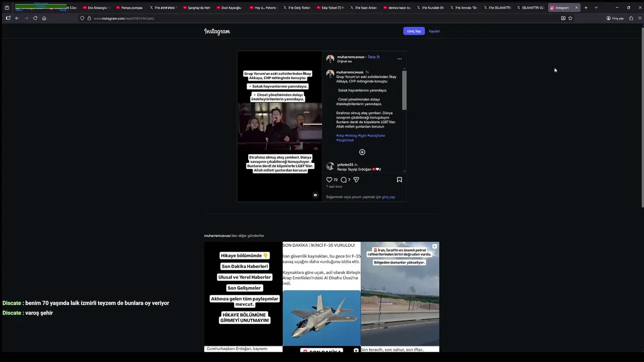Open Orijinal ses audio link
The width and height of the screenshot is (644, 362).
[345, 61]
